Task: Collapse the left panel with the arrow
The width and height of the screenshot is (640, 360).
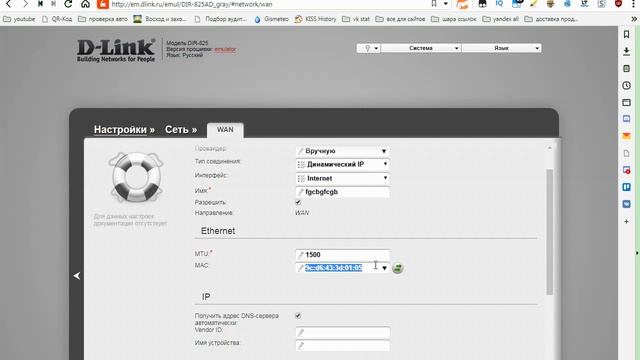Action: click(77, 276)
